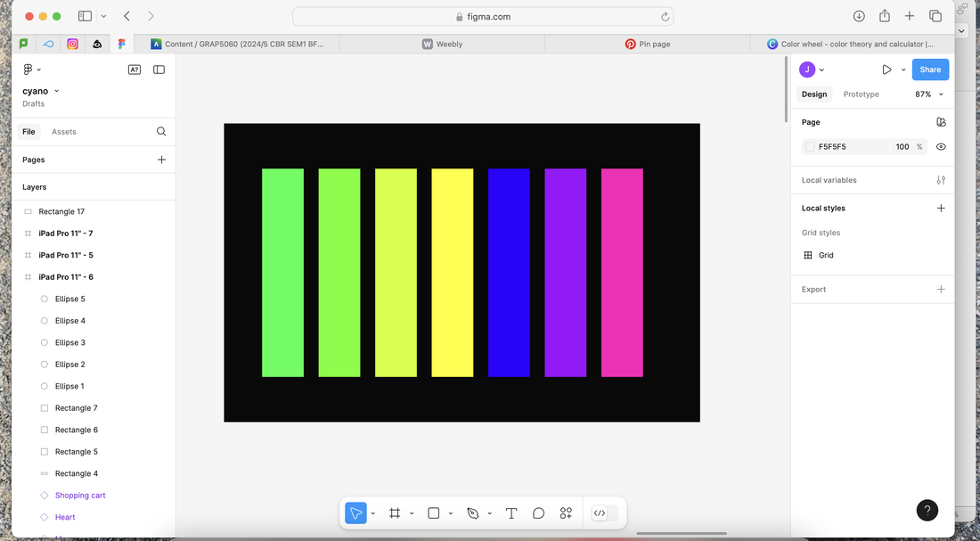Viewport: 980px width, 541px height.
Task: Open the Actions resources tool
Action: point(566,512)
